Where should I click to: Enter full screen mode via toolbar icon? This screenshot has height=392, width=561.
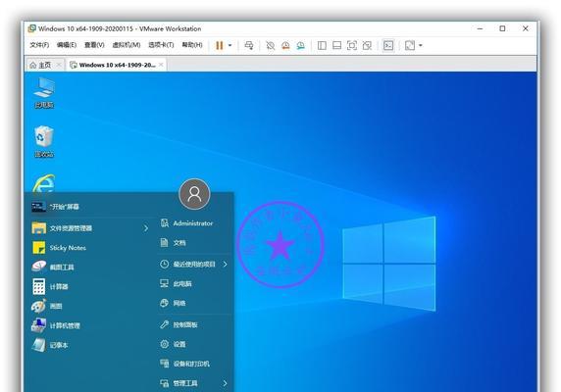[352, 45]
